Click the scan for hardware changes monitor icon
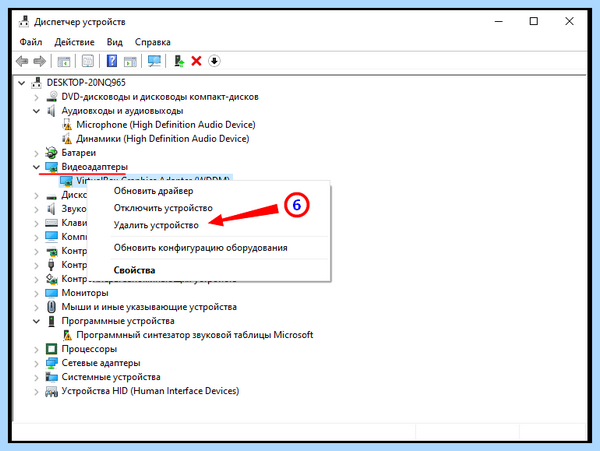The width and height of the screenshot is (600, 451). point(155,61)
